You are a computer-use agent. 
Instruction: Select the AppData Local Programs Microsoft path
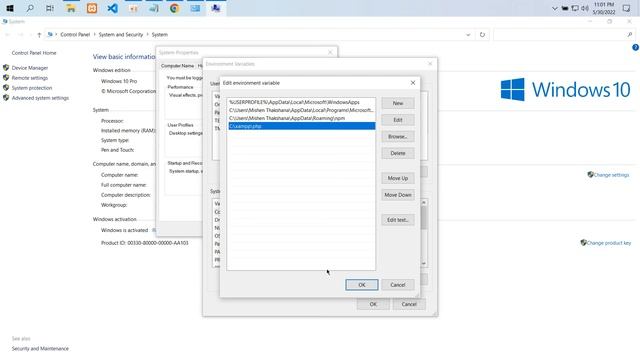301,110
